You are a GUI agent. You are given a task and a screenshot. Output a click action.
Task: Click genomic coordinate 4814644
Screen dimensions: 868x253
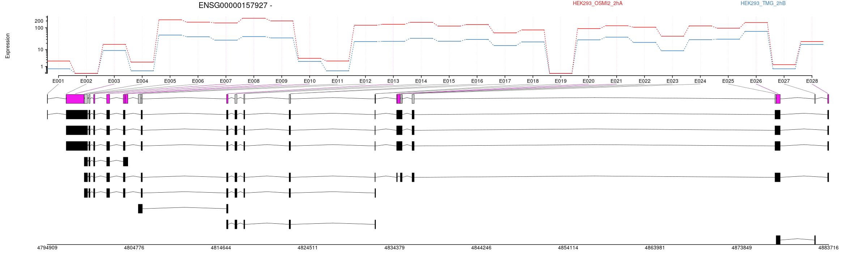tap(221, 248)
